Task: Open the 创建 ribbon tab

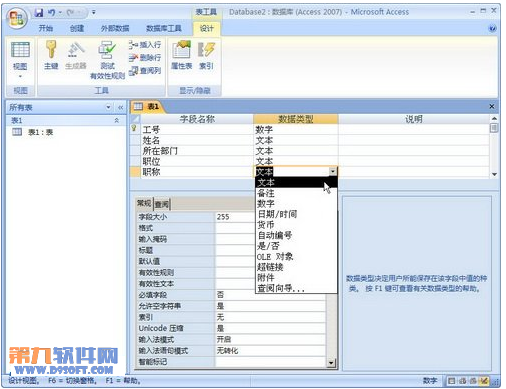Action: tap(77, 28)
